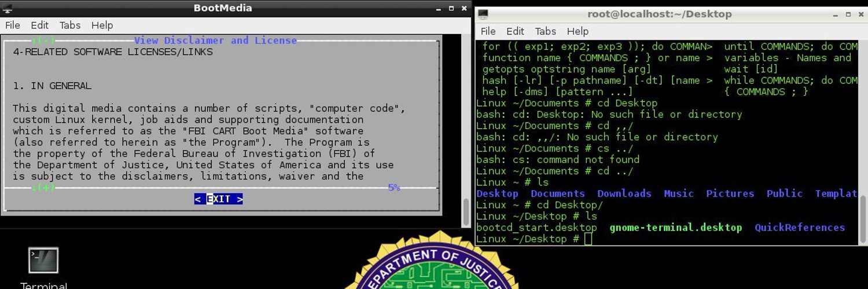This screenshot has width=868, height=289.
Task: Click 'gnome-terminal.desktop' file name
Action: point(676,227)
